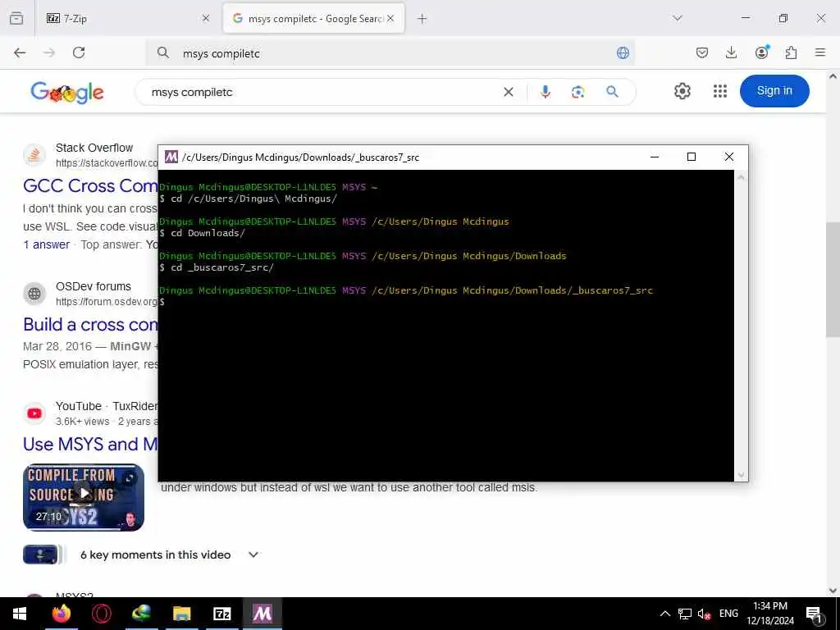Open a new browser tab
Viewport: 840px width, 630px height.
tap(422, 19)
